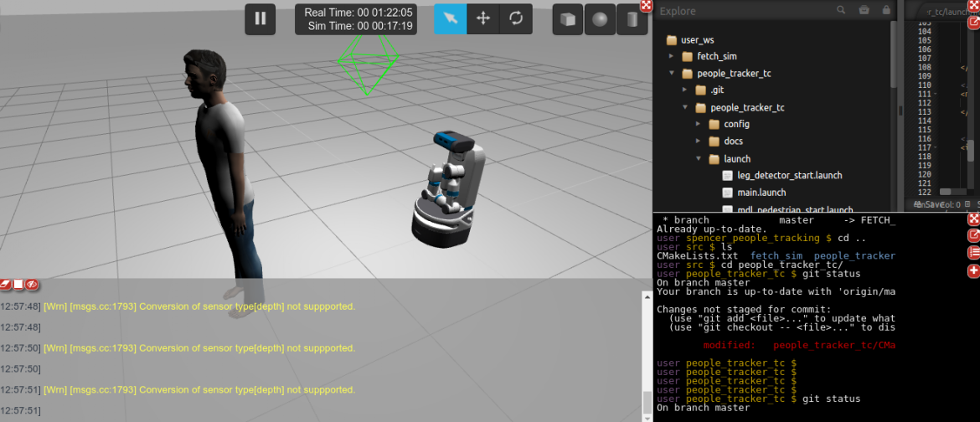Pop out the code editor panel
Viewport: 980px width, 422px height.
973,21
